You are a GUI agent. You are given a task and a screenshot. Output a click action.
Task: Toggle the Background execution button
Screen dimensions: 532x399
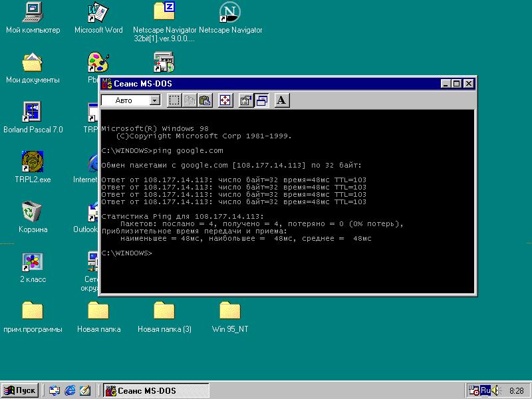point(262,100)
